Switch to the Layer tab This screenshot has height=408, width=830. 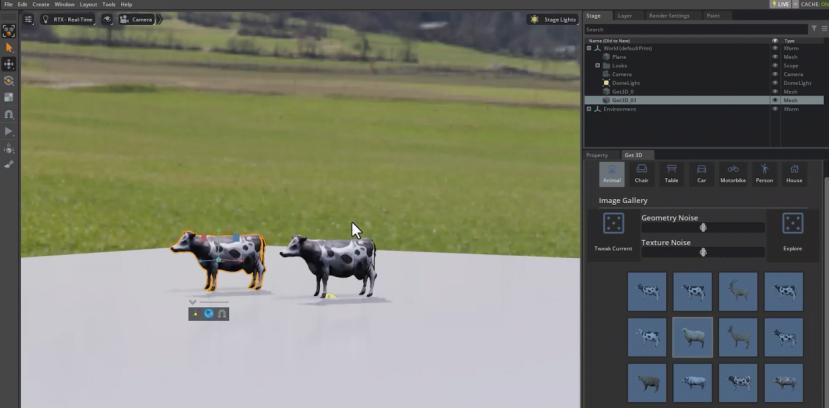[x=625, y=16]
